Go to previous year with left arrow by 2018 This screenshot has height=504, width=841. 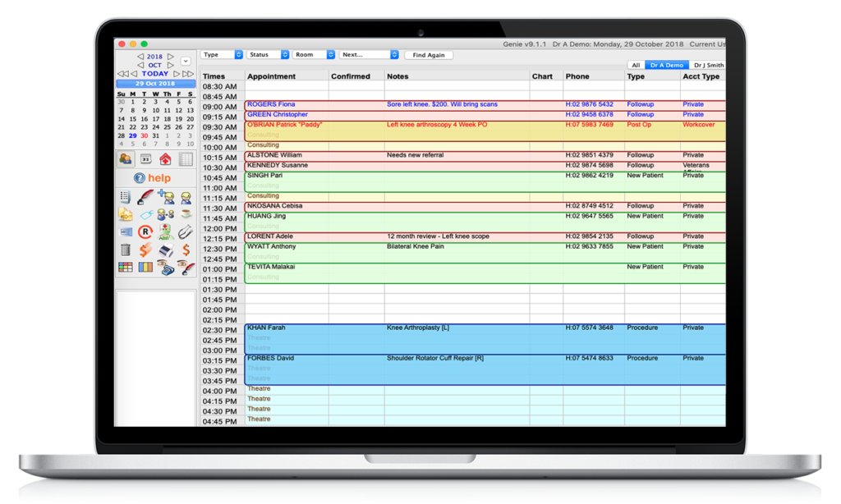(x=140, y=57)
